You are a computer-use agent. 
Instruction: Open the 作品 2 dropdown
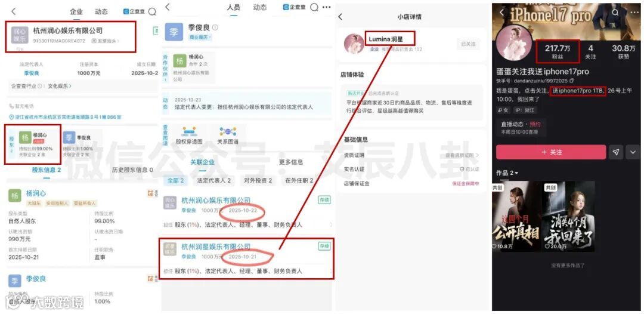tap(507, 173)
